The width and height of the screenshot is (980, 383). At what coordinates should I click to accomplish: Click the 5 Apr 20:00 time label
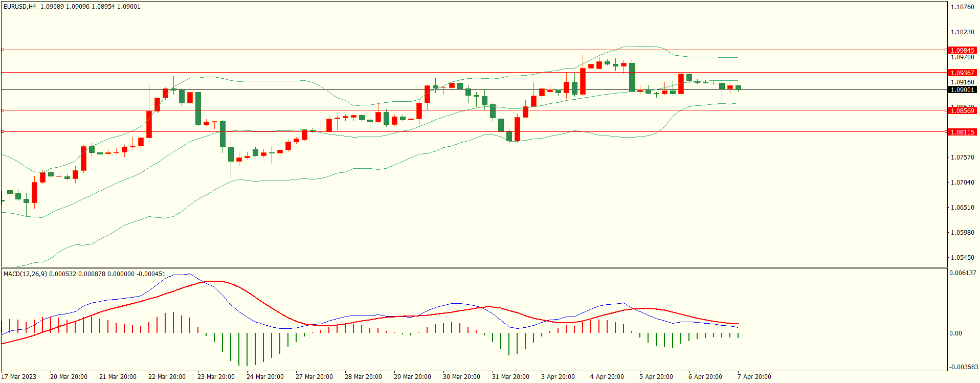tap(656, 377)
